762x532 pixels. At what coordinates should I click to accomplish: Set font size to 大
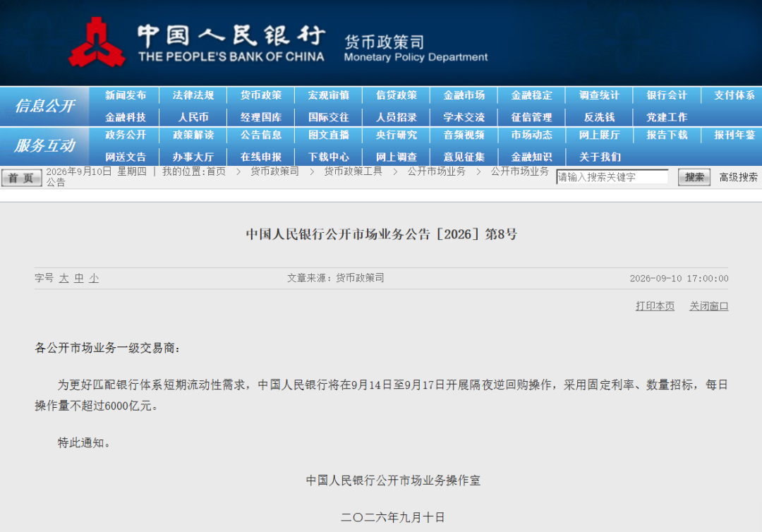[64, 279]
